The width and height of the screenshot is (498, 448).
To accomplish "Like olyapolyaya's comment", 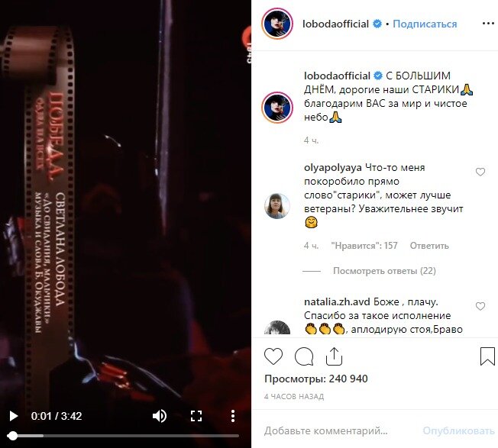I will click(480, 172).
